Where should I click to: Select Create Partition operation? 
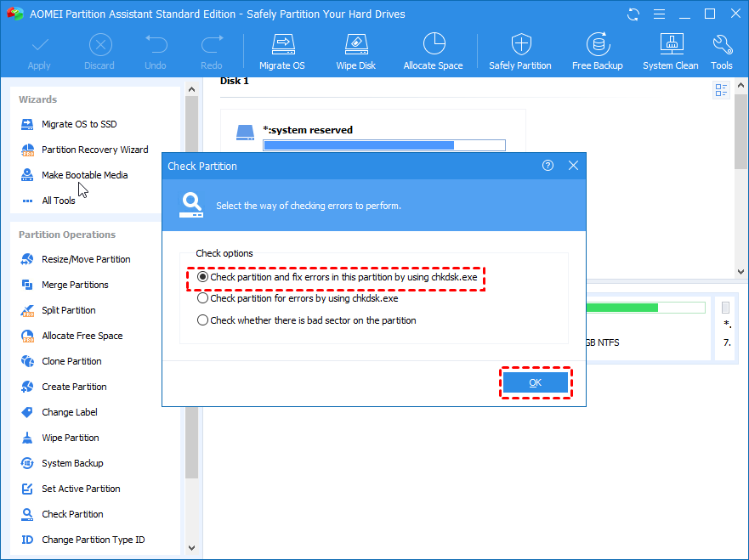(x=64, y=387)
